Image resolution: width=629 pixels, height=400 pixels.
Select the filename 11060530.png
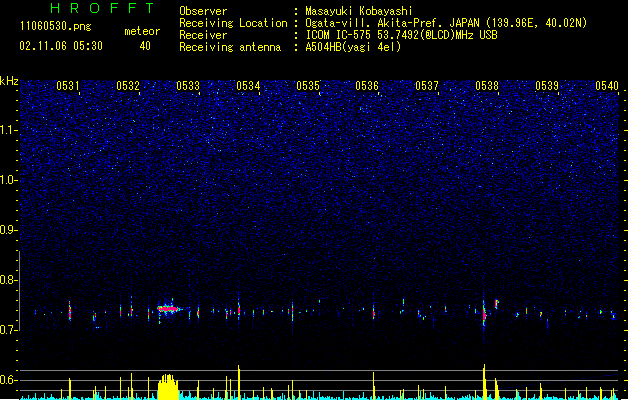tap(55, 26)
